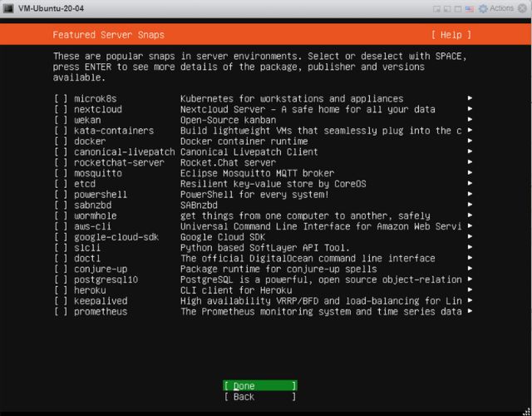
Task: Click the 'kata-containers' snap name
Action: (x=114, y=131)
